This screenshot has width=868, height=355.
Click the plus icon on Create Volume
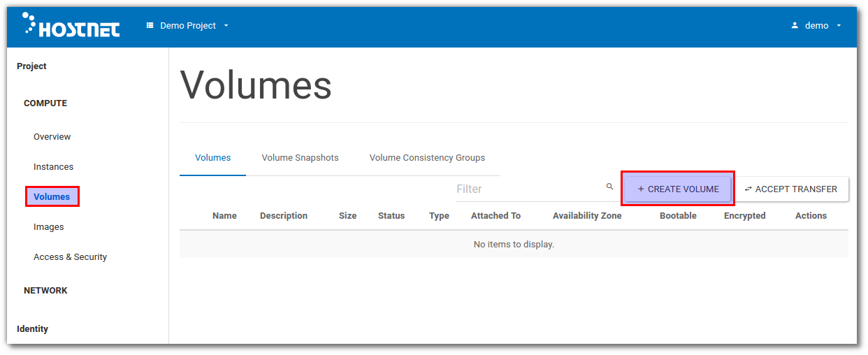click(641, 189)
